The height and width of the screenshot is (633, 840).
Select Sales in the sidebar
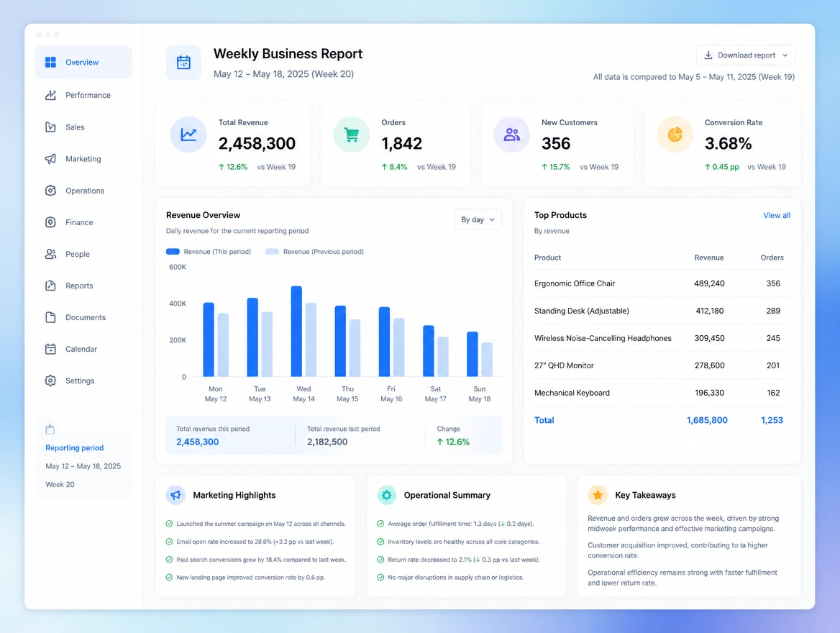point(83,127)
